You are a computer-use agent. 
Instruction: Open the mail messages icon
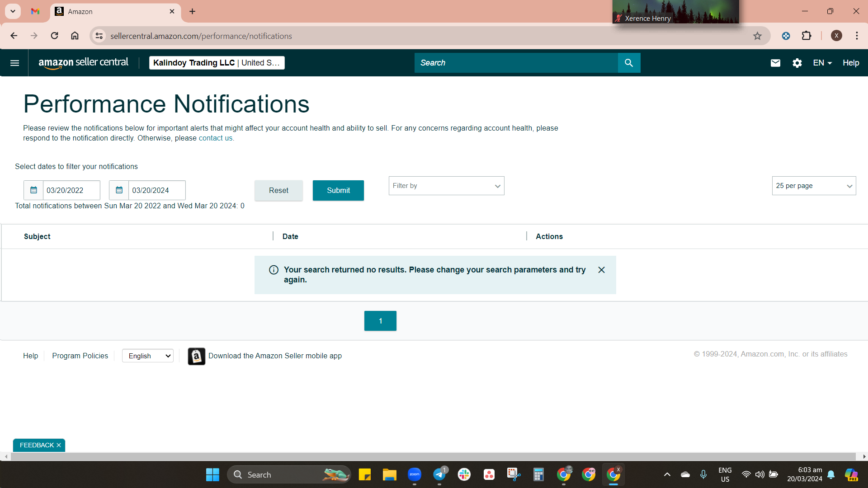click(775, 63)
